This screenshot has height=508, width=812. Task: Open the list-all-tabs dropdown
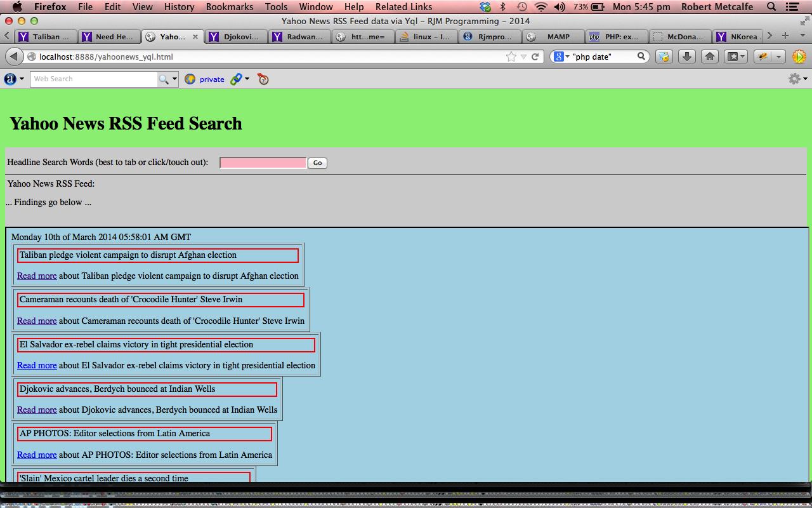[x=803, y=36]
